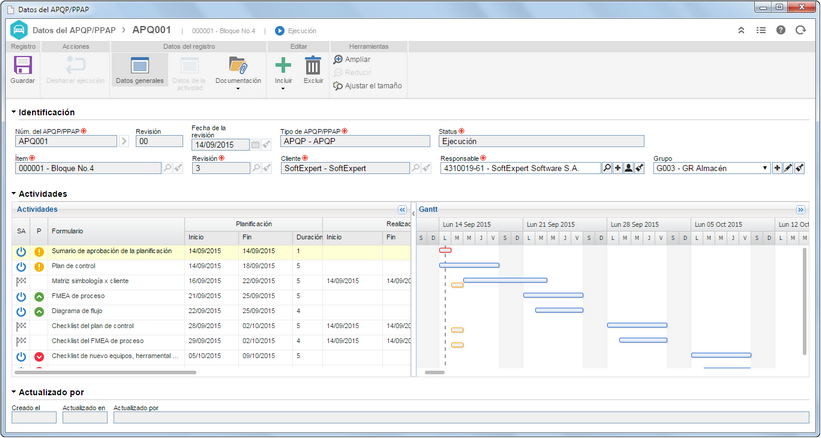Select Sumario de aprobación de la planificación row
Viewport: 821px width, 438px height.
tap(211, 251)
